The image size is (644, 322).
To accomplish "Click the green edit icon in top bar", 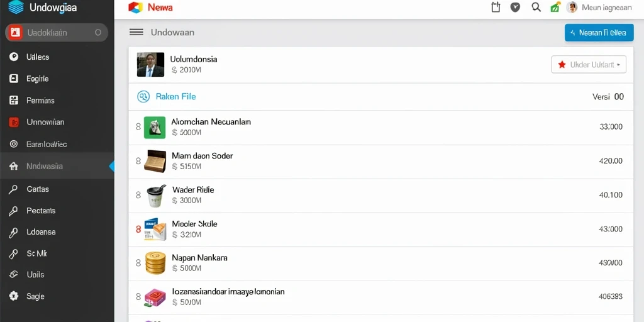I will click(x=555, y=8).
